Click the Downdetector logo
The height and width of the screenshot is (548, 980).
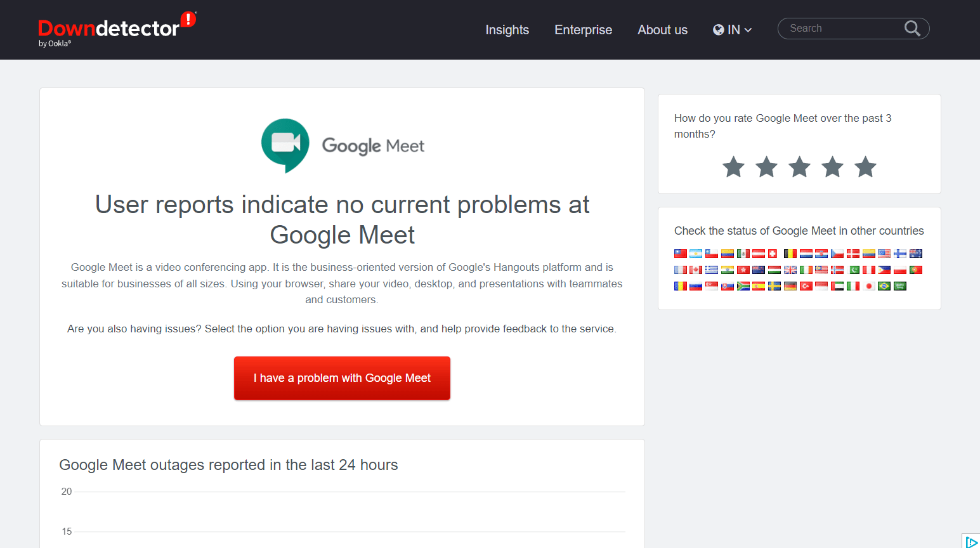point(117,29)
